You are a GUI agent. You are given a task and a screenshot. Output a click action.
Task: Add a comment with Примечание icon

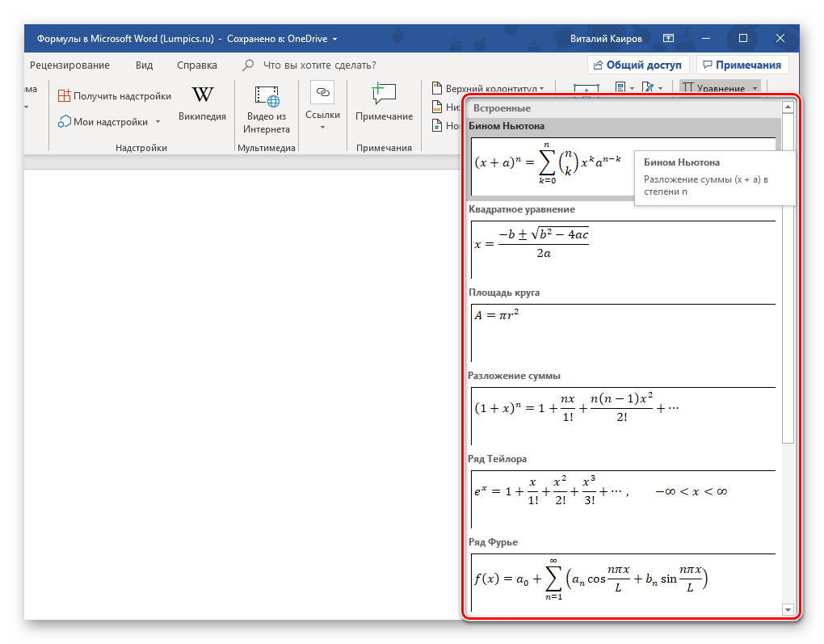(x=385, y=103)
